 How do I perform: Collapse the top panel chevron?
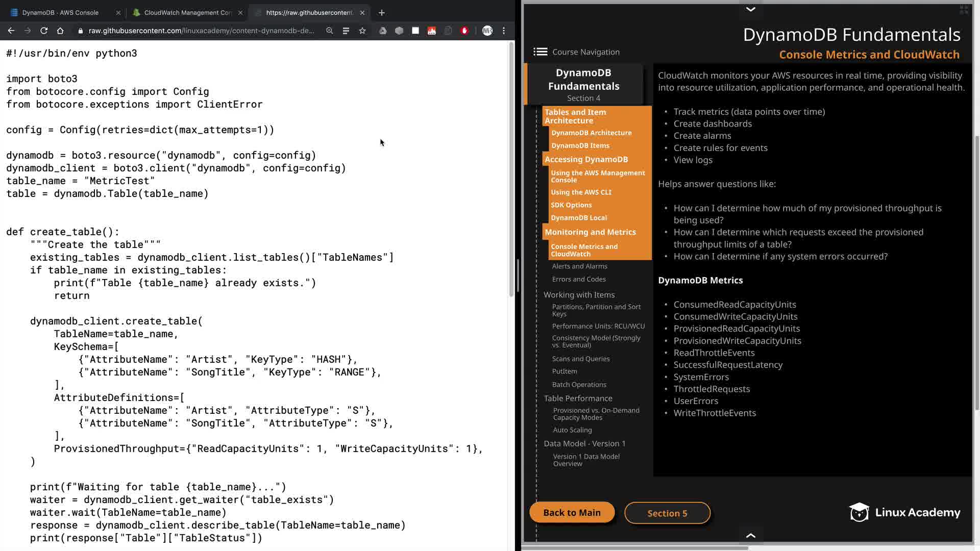pos(750,9)
